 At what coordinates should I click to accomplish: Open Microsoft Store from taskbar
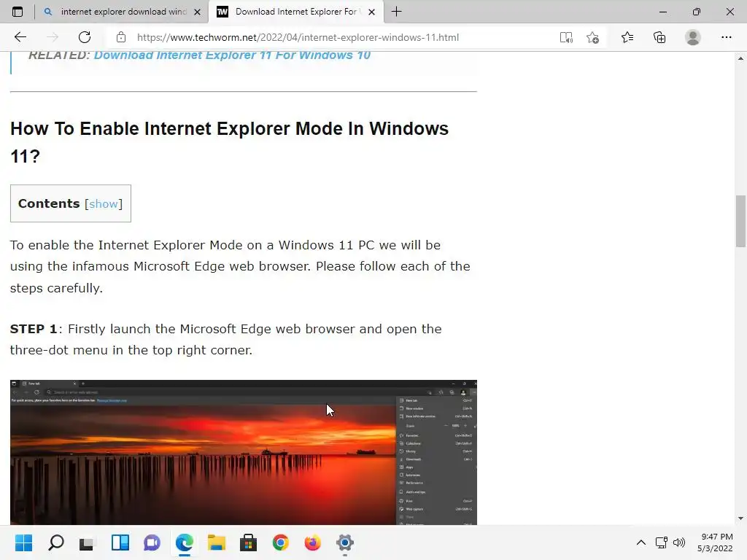click(248, 542)
